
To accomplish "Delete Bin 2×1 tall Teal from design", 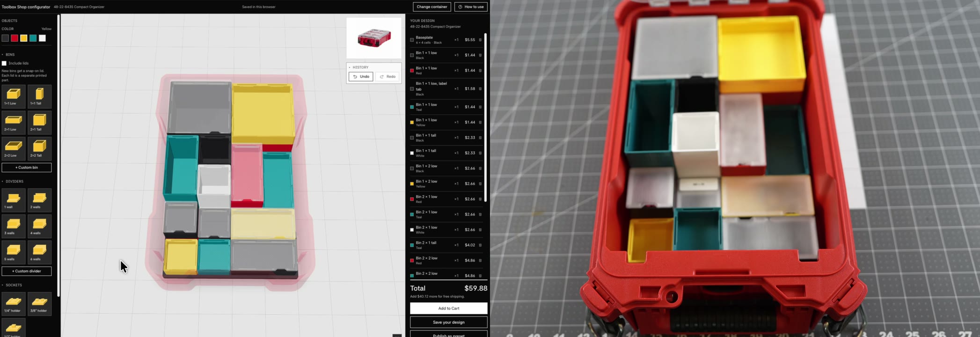I will (x=480, y=245).
